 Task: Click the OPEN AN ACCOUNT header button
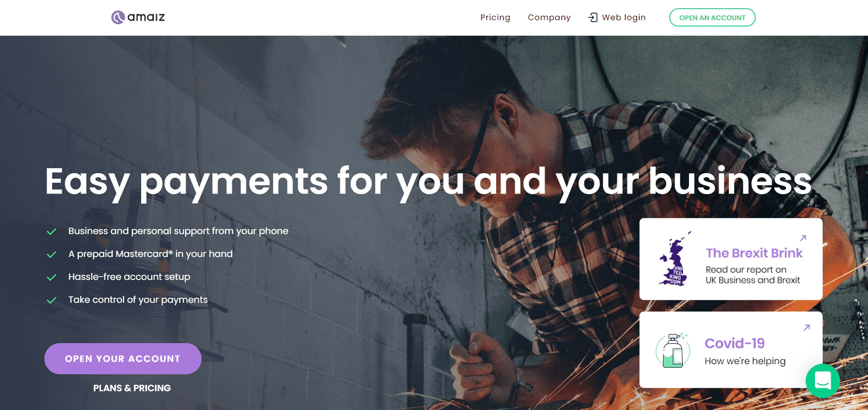click(x=712, y=17)
